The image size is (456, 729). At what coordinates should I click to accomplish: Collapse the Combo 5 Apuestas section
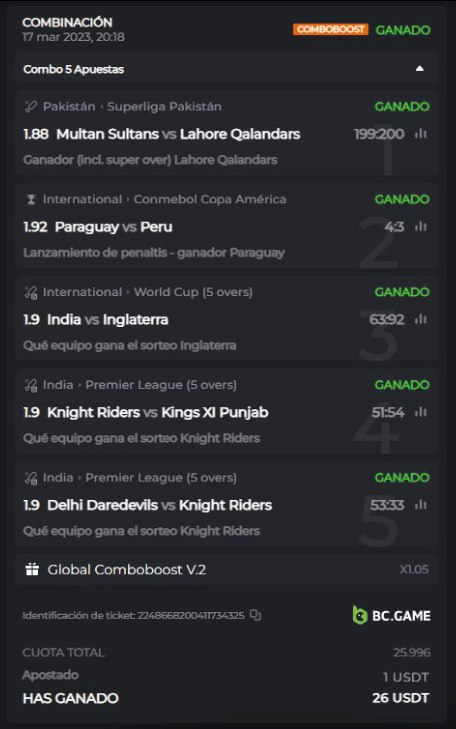click(x=419, y=69)
